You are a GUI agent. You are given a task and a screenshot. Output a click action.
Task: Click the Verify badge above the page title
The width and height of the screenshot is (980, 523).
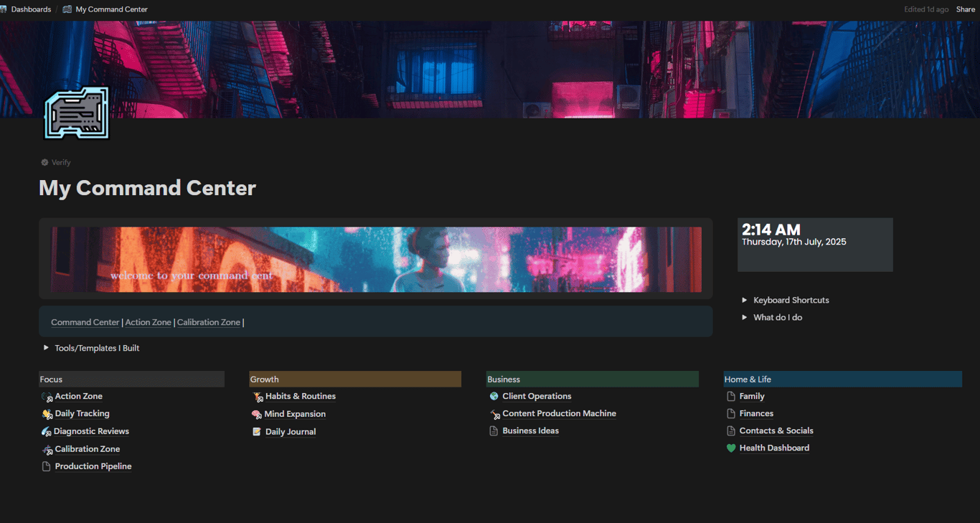click(55, 162)
